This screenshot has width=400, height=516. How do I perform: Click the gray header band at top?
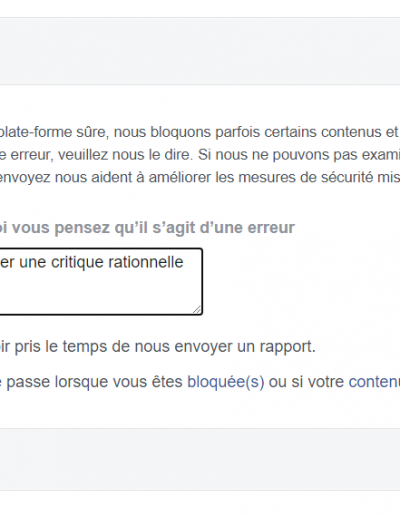tap(200, 51)
